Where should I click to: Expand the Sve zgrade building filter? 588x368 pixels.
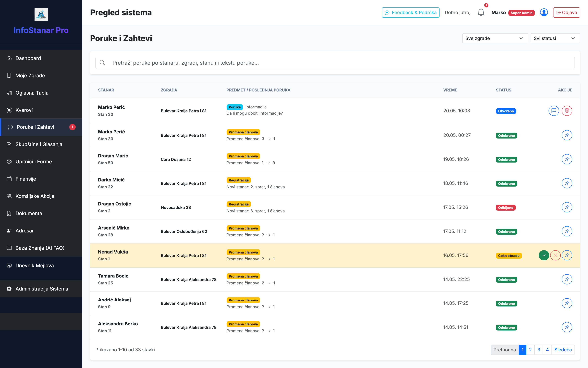tap(495, 38)
